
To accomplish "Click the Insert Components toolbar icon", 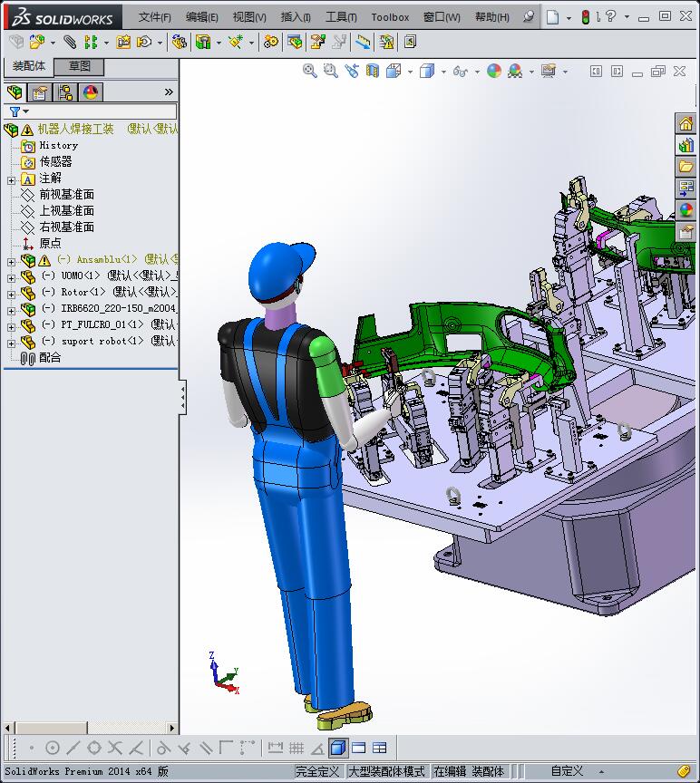I will [x=37, y=42].
